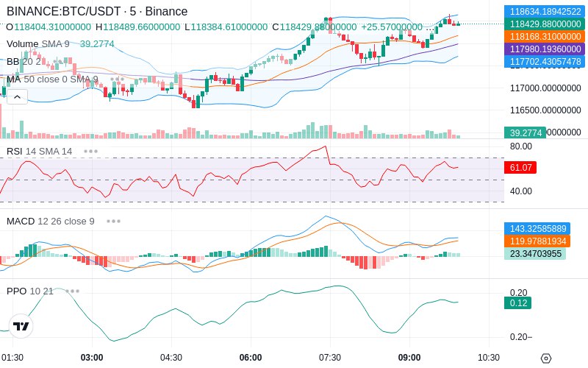588x368 pixels.
Task: Click the RSI 80.00 axis label
Action: [521, 146]
